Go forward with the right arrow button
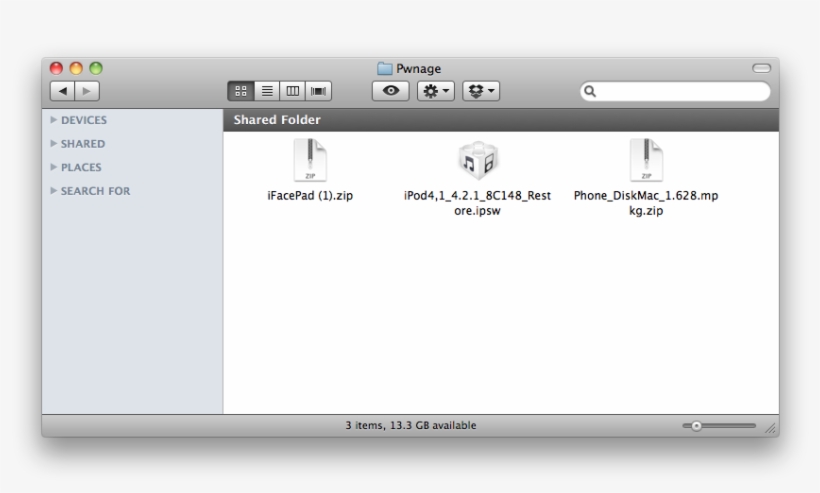 [87, 91]
